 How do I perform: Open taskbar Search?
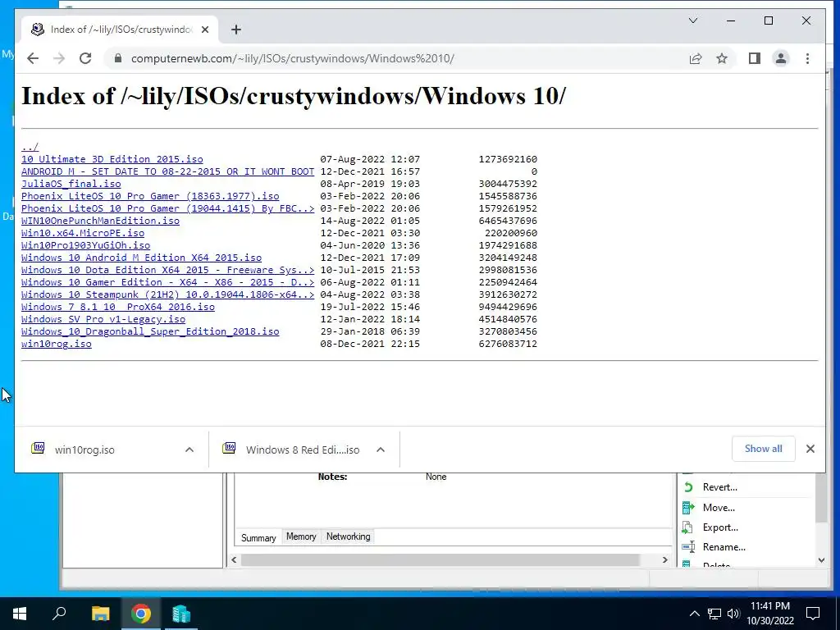coord(59,614)
